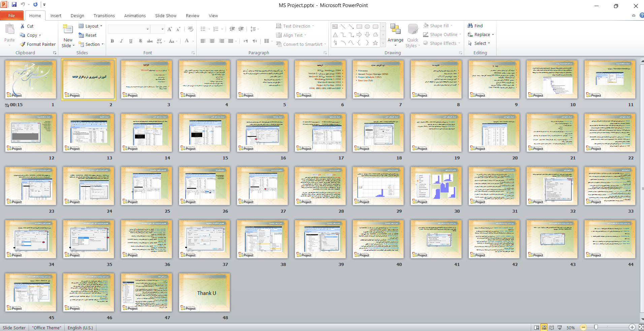Select slide 30 thumbnail with bar charts
The height and width of the screenshot is (331, 644).
[x=436, y=186]
